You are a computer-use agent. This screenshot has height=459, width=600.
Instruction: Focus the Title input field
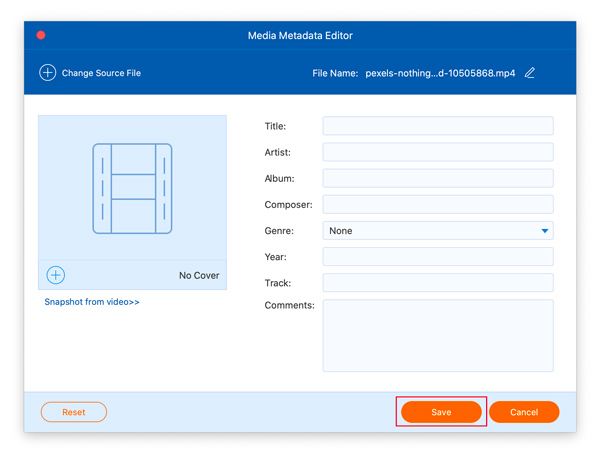[x=437, y=126]
